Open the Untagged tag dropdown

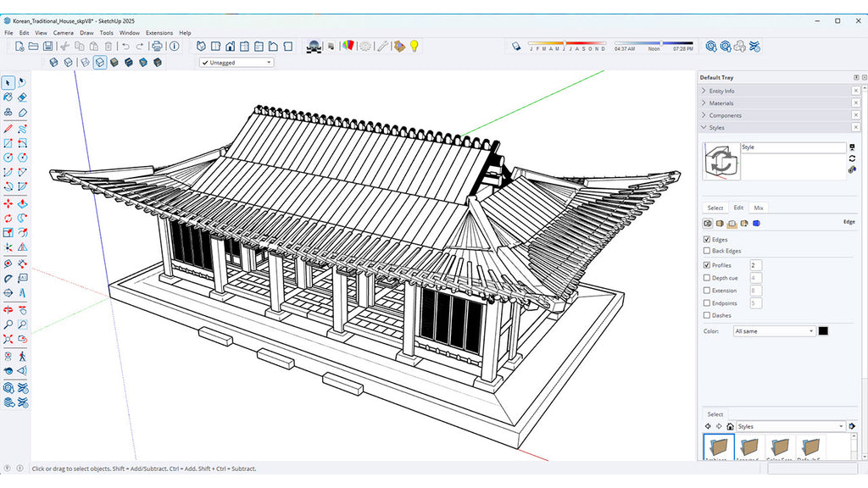point(268,62)
